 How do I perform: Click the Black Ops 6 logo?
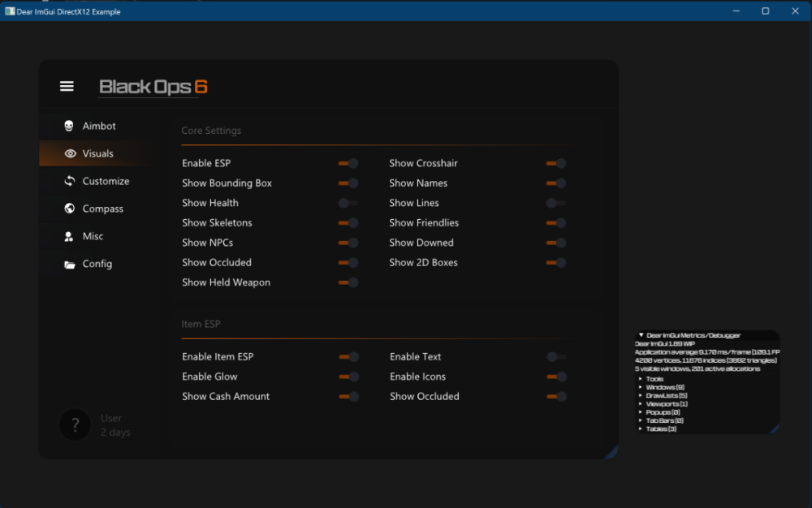tap(153, 87)
